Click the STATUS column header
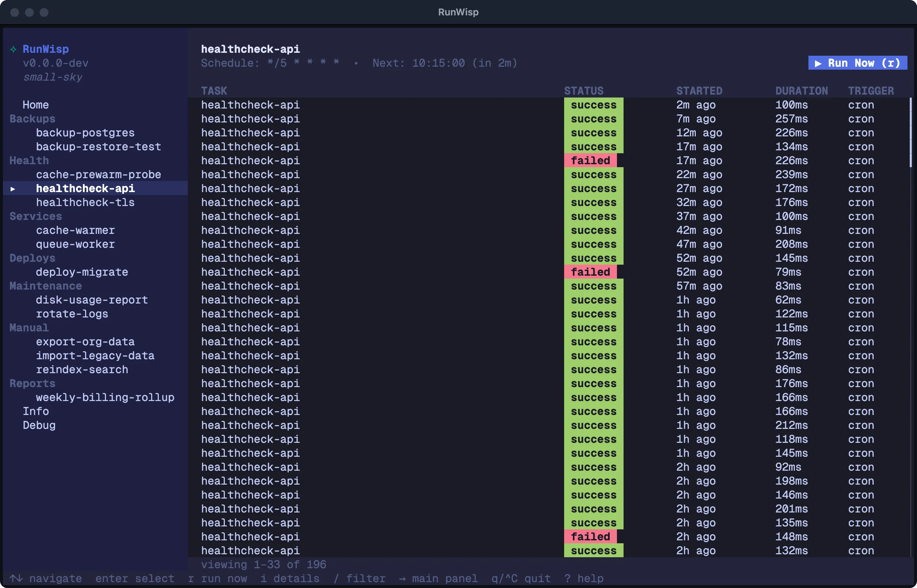Image resolution: width=917 pixels, height=588 pixels. pyautogui.click(x=584, y=91)
